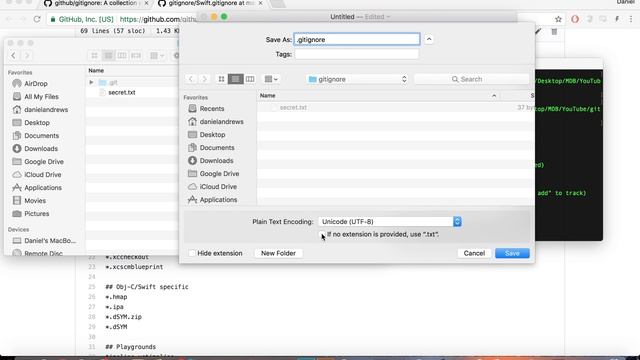Edit the Save As filename field
The image size is (640, 360).
(357, 39)
